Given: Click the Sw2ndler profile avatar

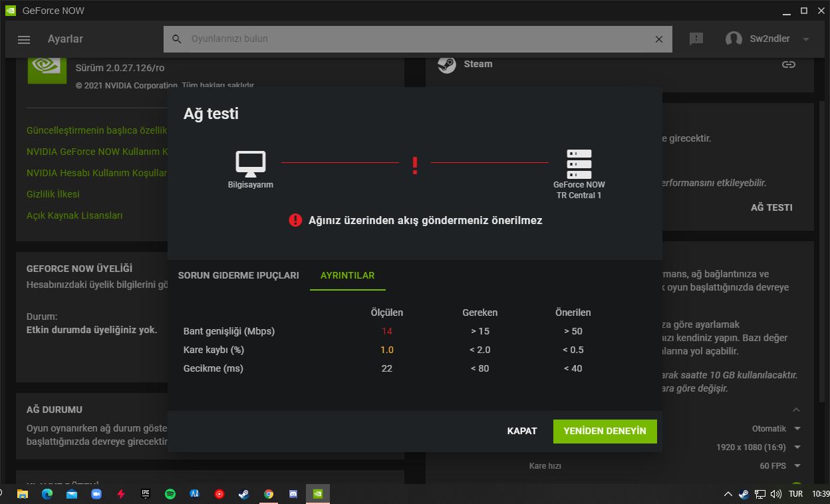Looking at the screenshot, I should [734, 39].
